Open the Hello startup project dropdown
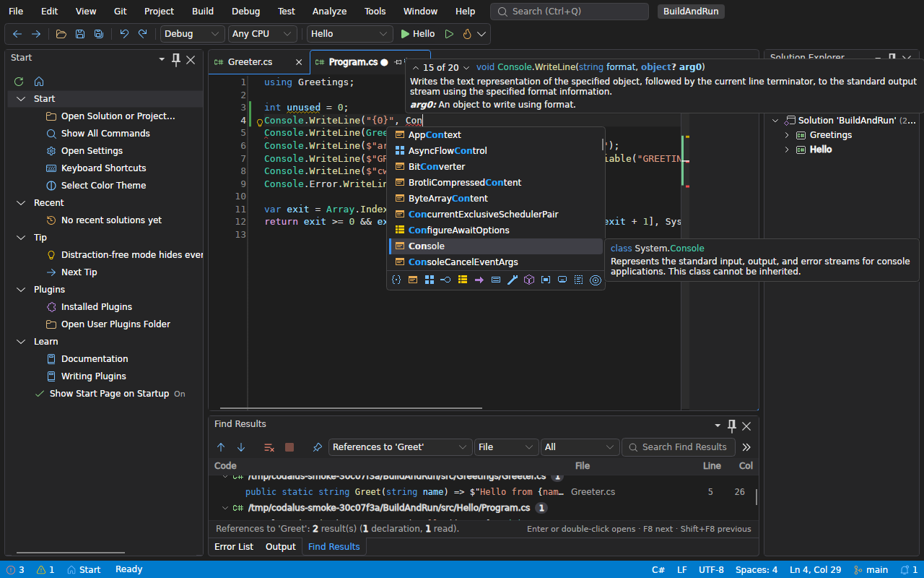This screenshot has width=924, height=578. 349,34
